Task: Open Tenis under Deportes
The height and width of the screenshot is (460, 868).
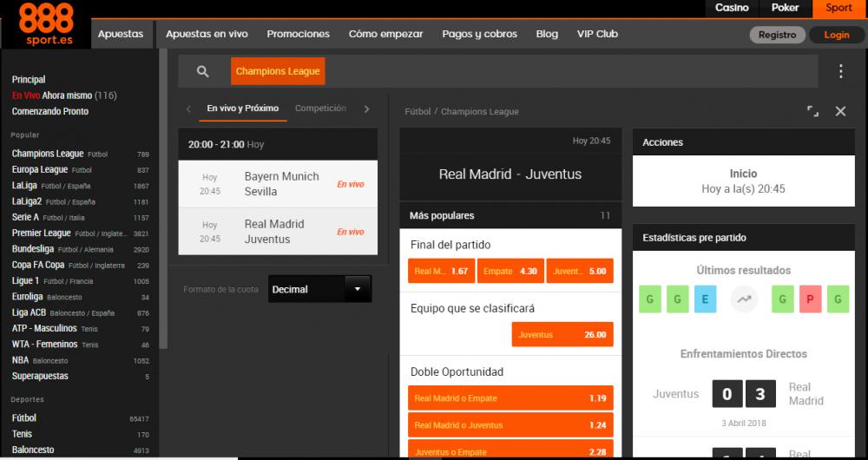Action: 80,434
